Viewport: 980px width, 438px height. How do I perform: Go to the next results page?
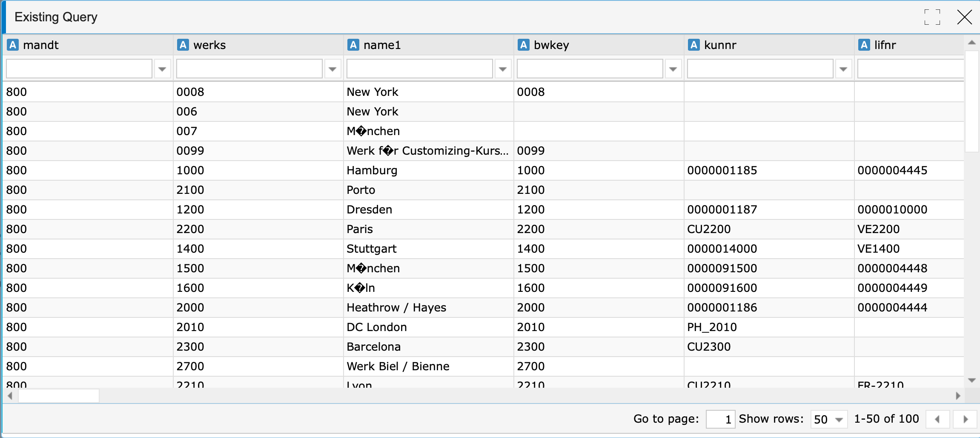(965, 419)
